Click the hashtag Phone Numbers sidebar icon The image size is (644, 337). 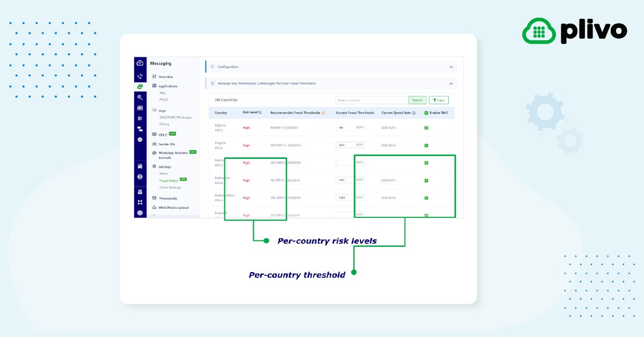click(140, 118)
